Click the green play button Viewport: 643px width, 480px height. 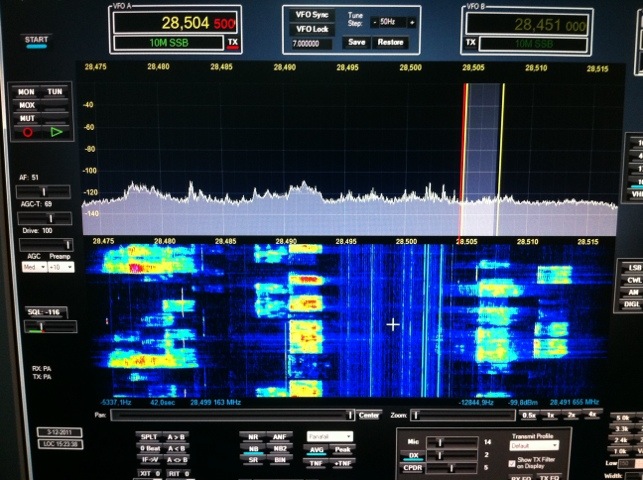[x=56, y=131]
